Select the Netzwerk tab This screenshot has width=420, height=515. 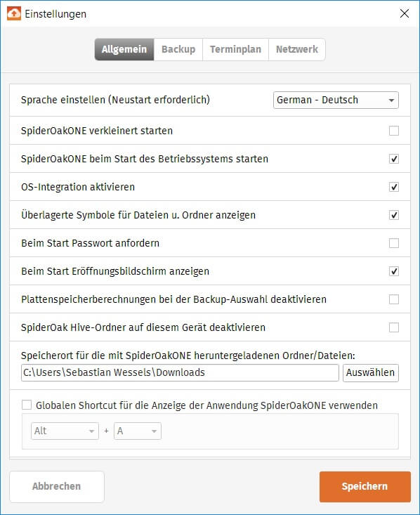point(297,49)
